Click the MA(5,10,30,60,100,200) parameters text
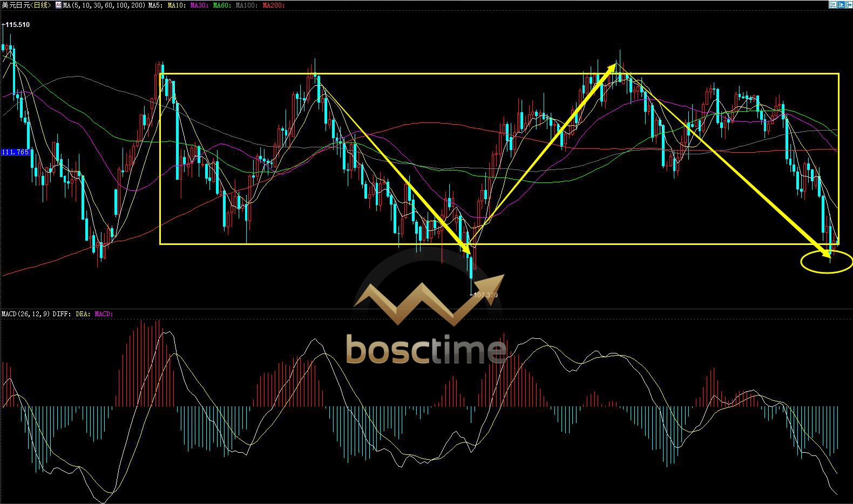Viewport: 853px width, 504px height. pos(104,5)
